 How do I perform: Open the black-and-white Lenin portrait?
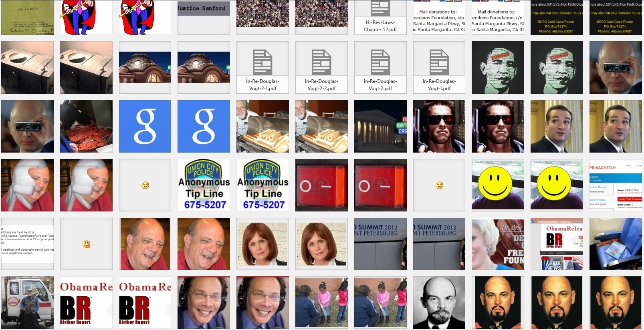coord(439,303)
